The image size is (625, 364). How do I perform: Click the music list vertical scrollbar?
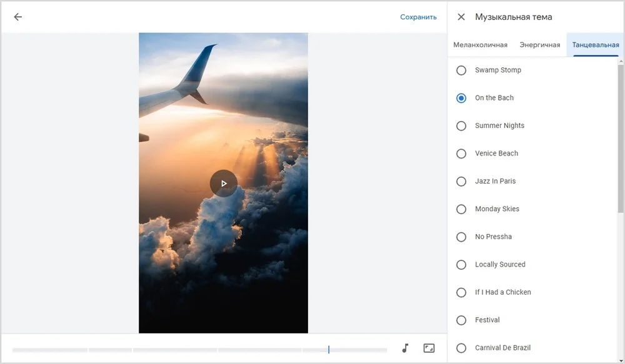tap(620, 137)
